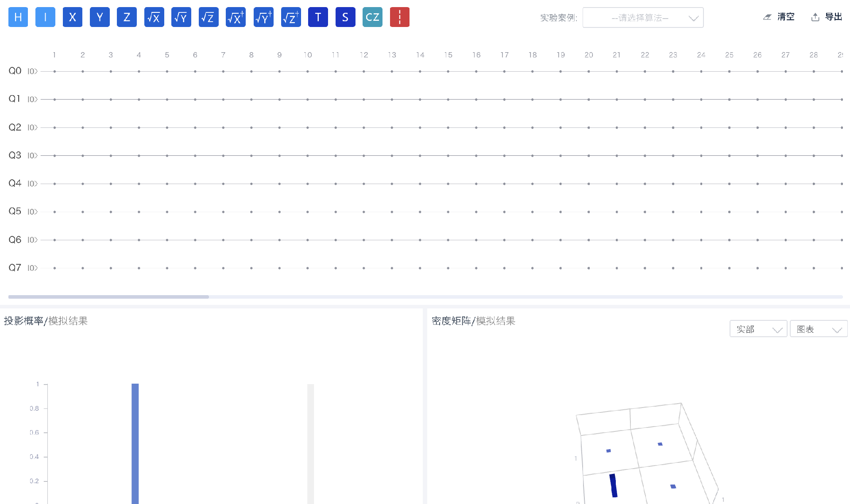This screenshot has width=850, height=504.
Task: Select the red barrier gate
Action: click(x=399, y=17)
